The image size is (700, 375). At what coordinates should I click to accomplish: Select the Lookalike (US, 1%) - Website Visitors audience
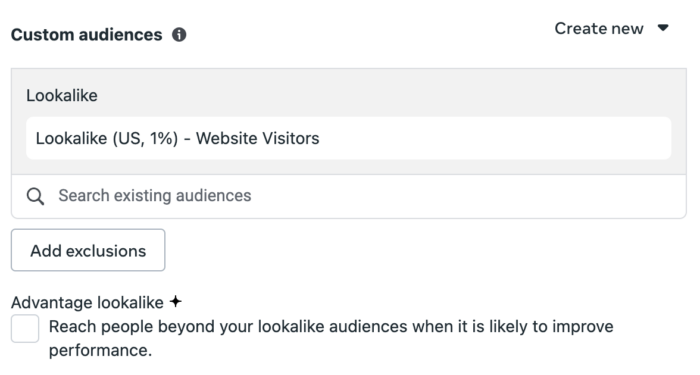point(349,138)
